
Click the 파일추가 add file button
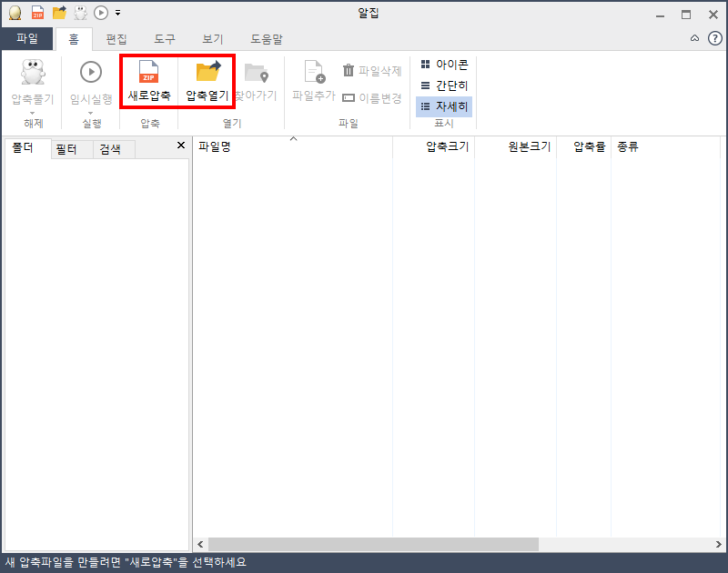click(314, 82)
